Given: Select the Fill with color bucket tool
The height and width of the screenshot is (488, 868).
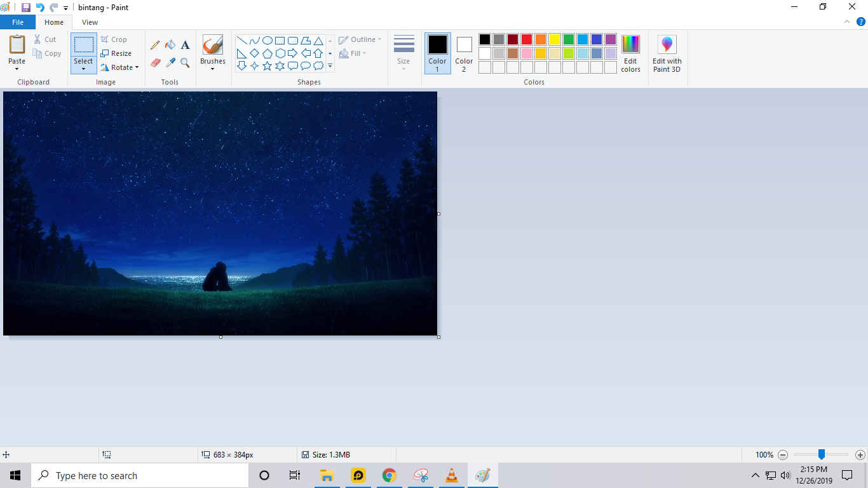Looking at the screenshot, I should [x=170, y=45].
